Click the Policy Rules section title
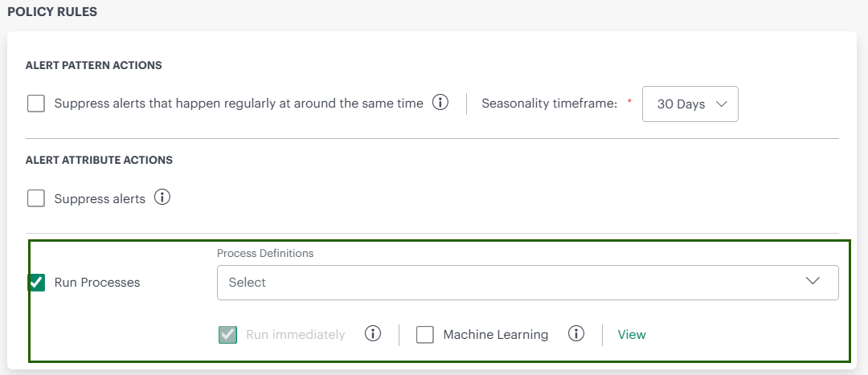This screenshot has width=868, height=375. click(51, 13)
